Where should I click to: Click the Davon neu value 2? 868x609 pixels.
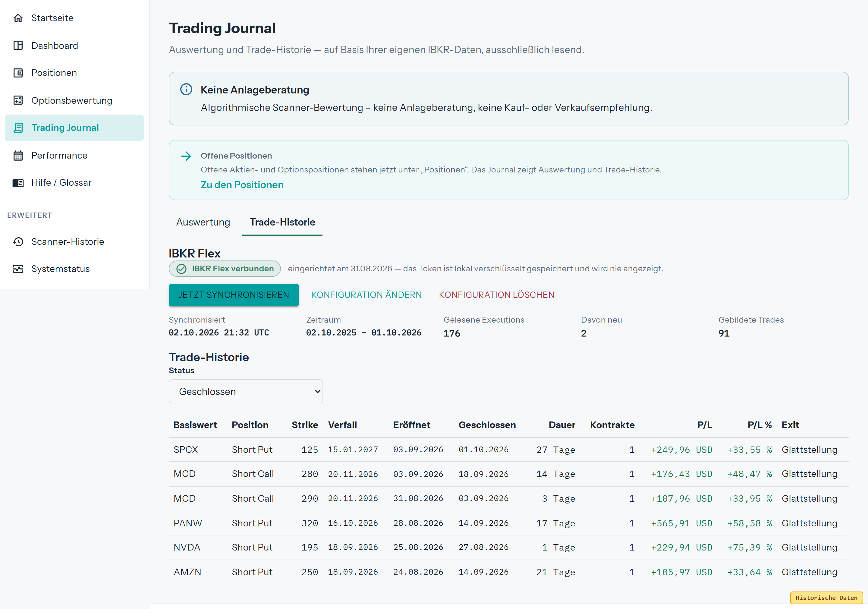(x=584, y=333)
